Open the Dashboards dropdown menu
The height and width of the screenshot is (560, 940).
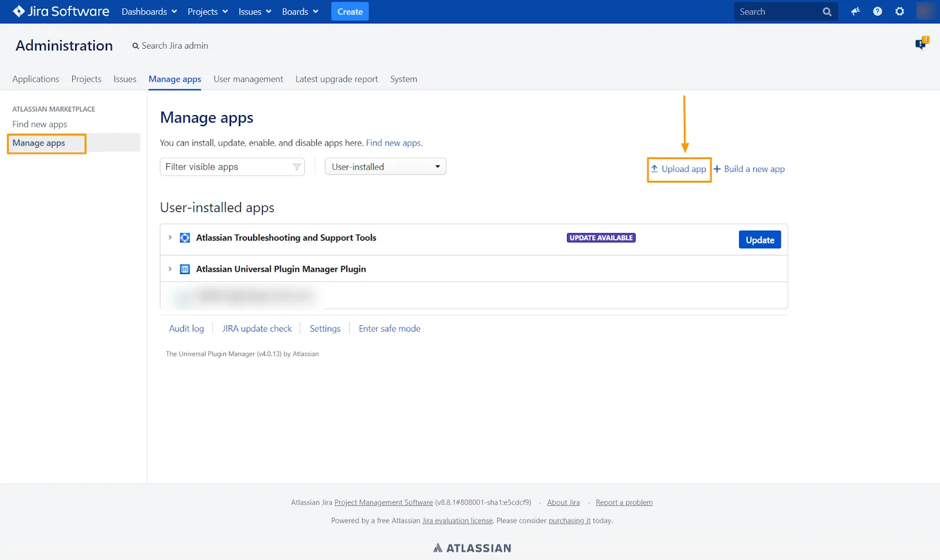149,12
